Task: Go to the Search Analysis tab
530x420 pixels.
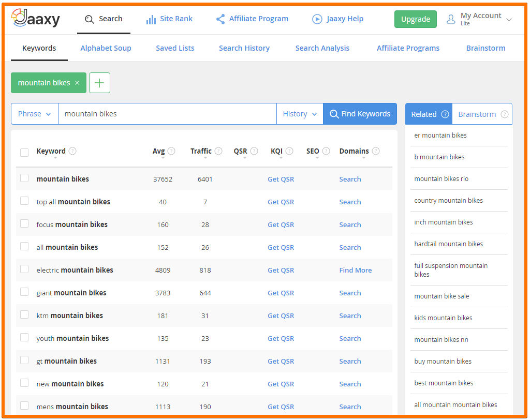Action: click(322, 48)
